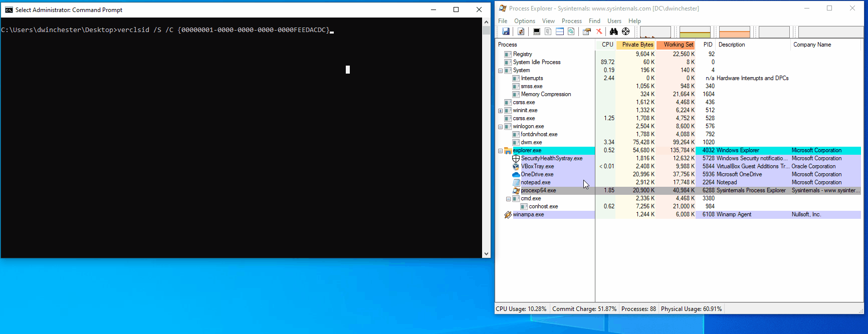Select the Registry process row

pyautogui.click(x=678, y=54)
